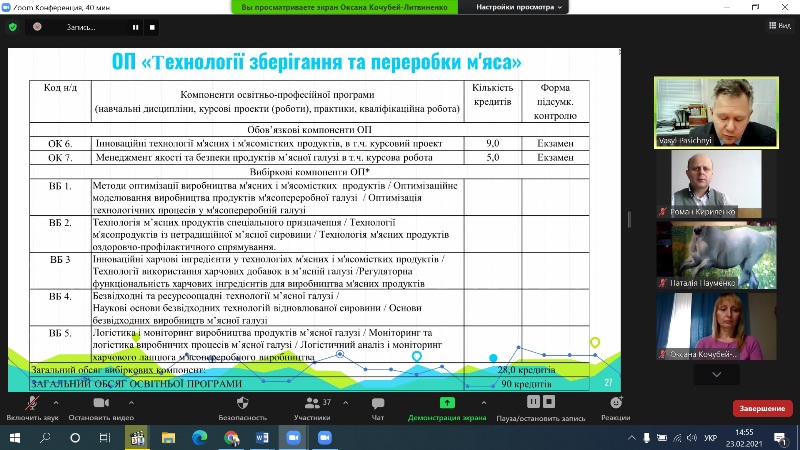The width and height of the screenshot is (800, 450).
Task: Open the Безопасность shield menu
Action: (242, 408)
